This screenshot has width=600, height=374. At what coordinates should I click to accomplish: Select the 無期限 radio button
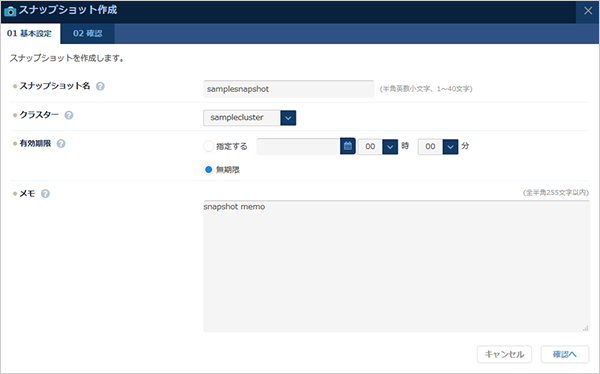[209, 170]
